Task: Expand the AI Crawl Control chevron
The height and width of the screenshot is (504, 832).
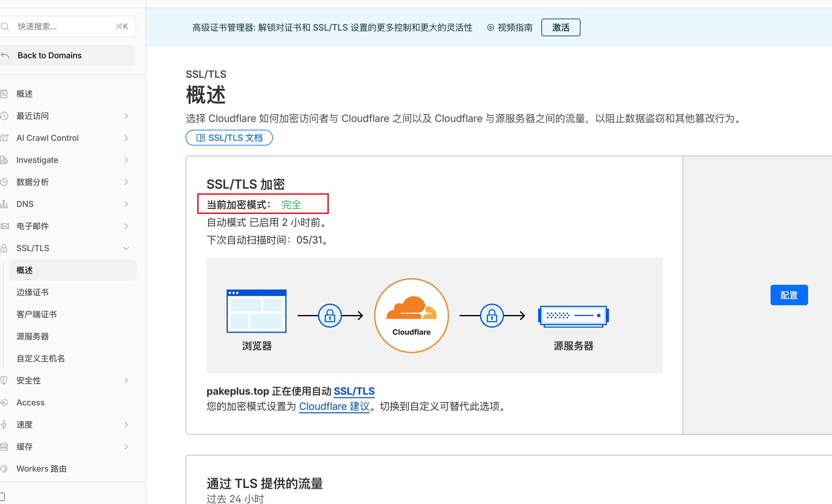Action: 126,138
